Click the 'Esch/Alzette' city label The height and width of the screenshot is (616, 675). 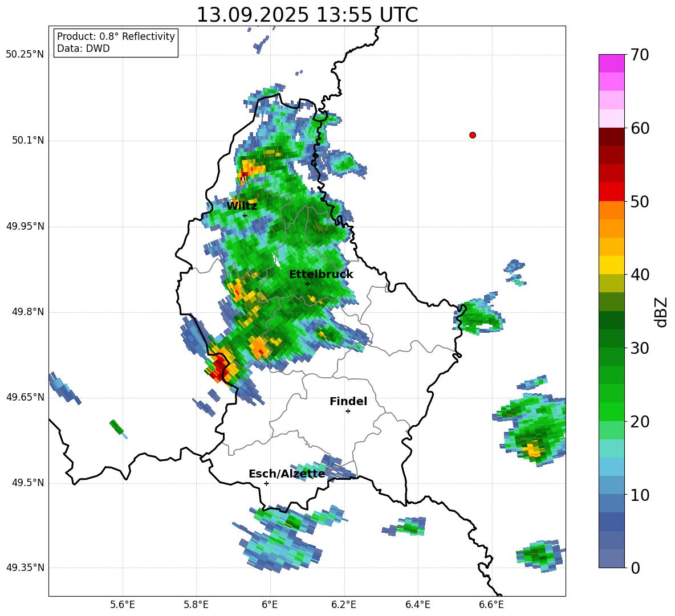click(287, 474)
